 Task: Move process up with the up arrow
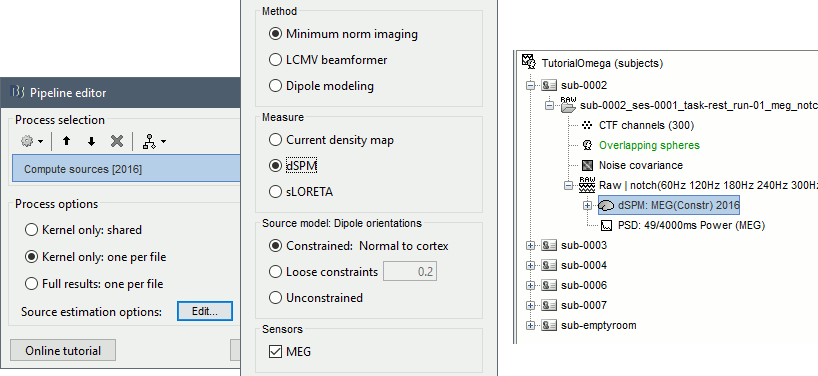pyautogui.click(x=66, y=141)
